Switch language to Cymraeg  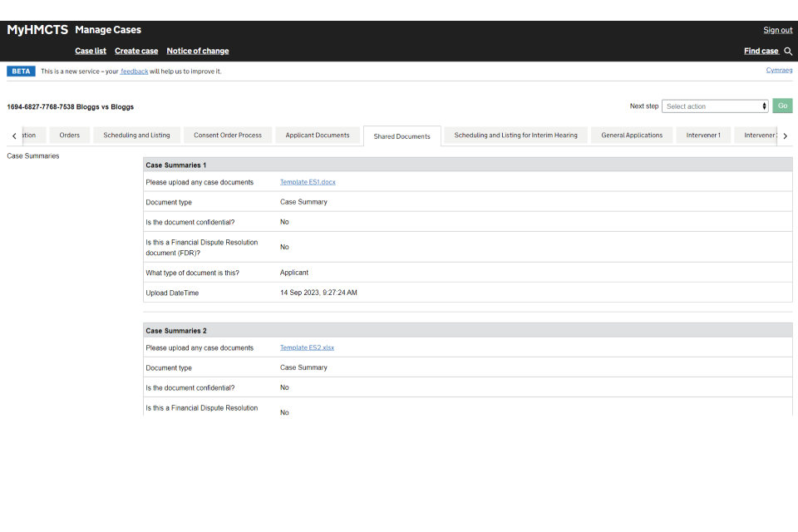[779, 71]
